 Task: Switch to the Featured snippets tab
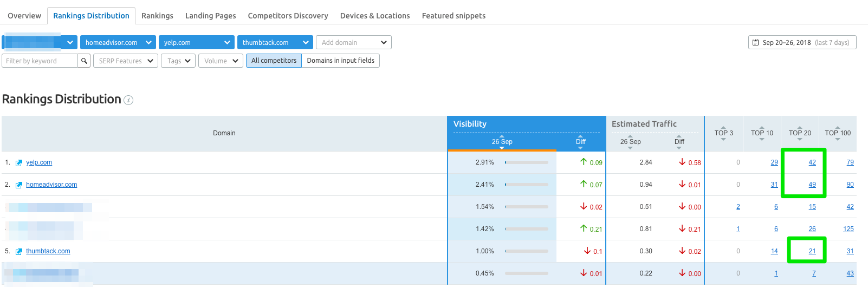(x=454, y=16)
